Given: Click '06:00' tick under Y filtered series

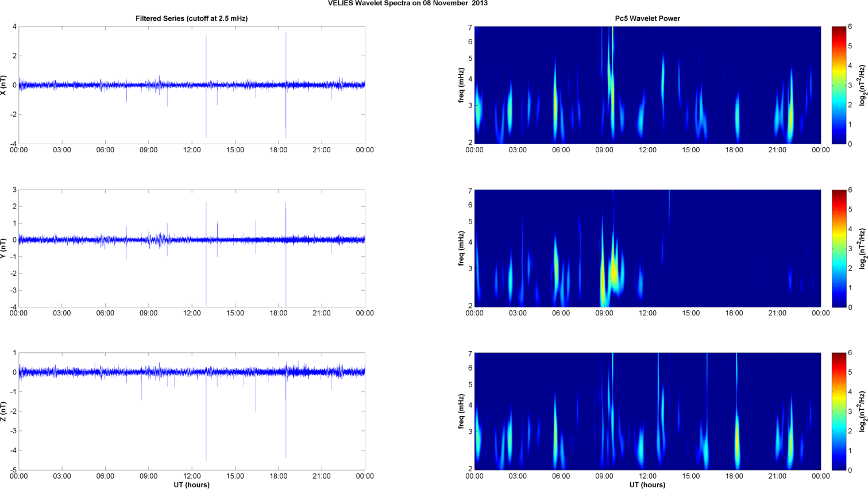Looking at the screenshot, I should click(105, 313).
